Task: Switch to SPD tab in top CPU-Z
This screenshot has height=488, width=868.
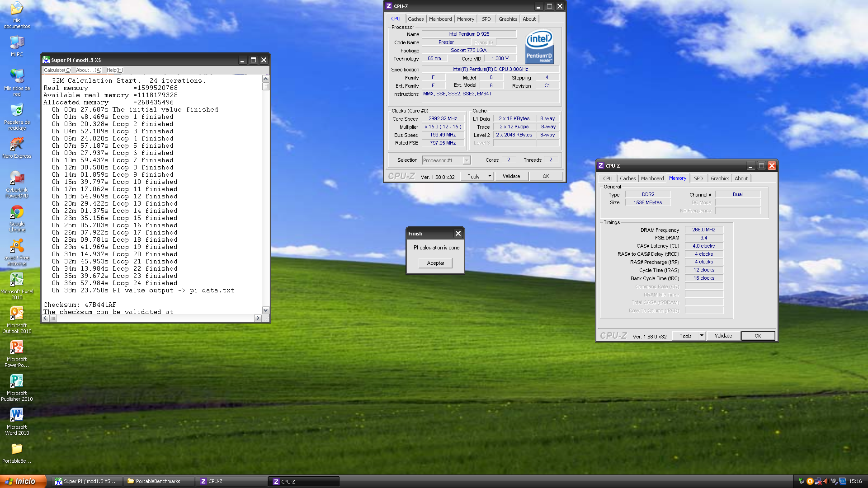Action: point(486,19)
